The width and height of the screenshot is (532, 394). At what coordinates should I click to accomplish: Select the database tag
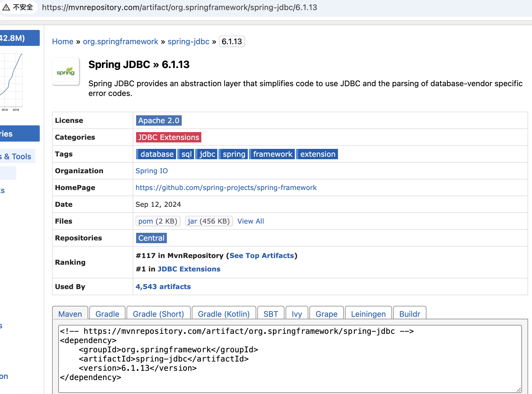[x=157, y=154]
